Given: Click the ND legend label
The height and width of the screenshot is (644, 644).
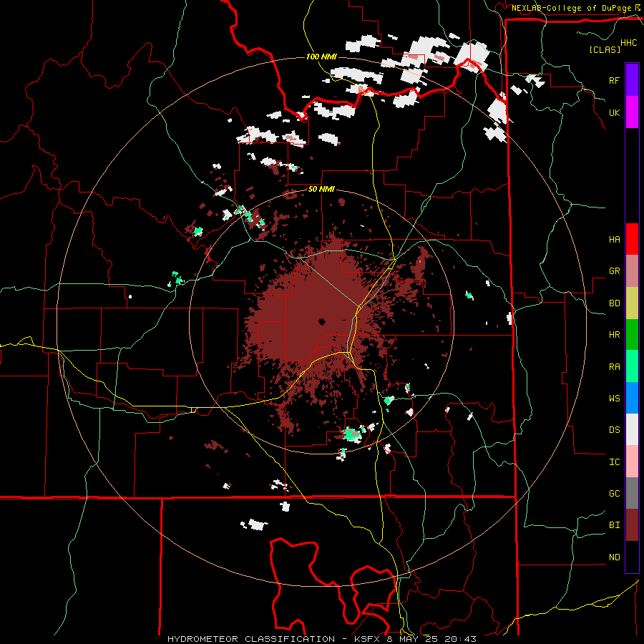Looking at the screenshot, I should click(x=614, y=557).
